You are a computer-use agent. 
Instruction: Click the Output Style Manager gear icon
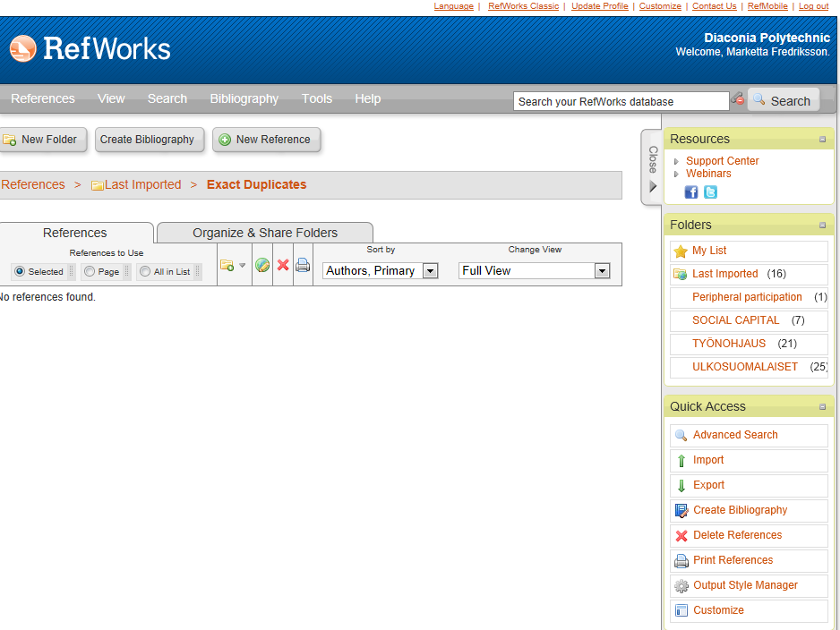tap(681, 586)
